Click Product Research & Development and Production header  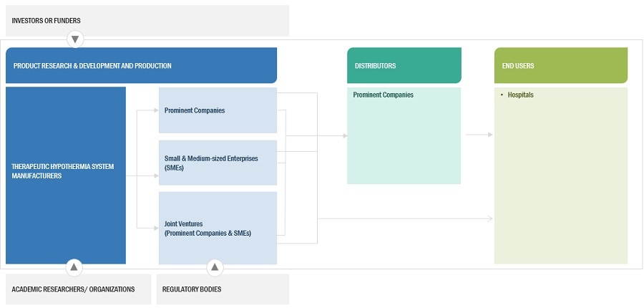click(141, 66)
